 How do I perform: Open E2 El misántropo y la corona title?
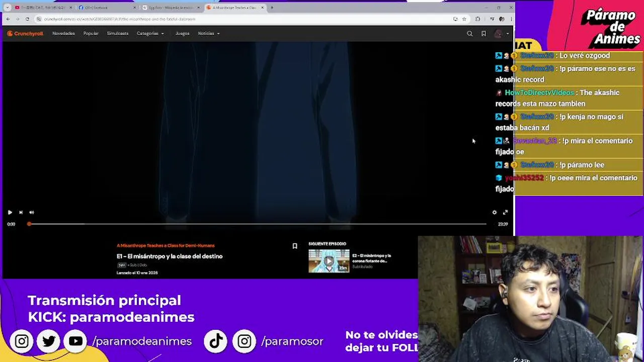coord(371,258)
